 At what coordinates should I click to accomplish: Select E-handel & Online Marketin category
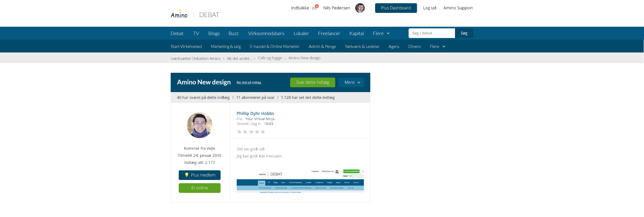coord(275,47)
